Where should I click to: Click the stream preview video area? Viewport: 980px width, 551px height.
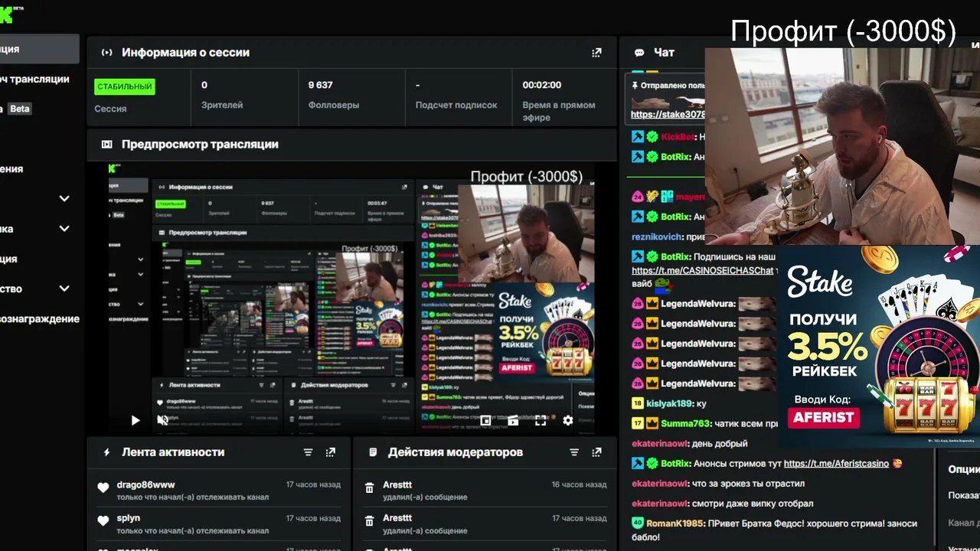coord(351,298)
